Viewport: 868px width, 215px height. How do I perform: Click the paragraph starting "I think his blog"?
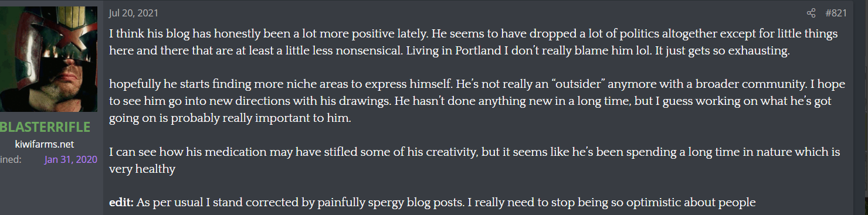point(473,42)
